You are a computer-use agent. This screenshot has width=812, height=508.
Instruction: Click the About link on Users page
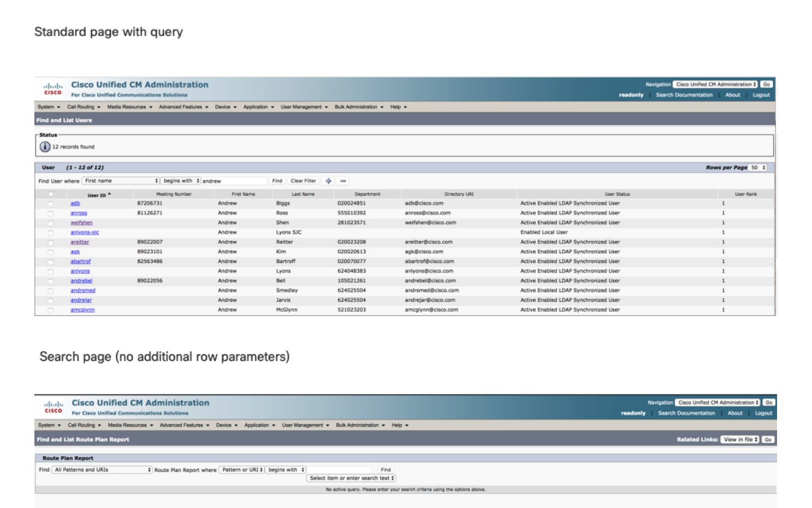(732, 95)
